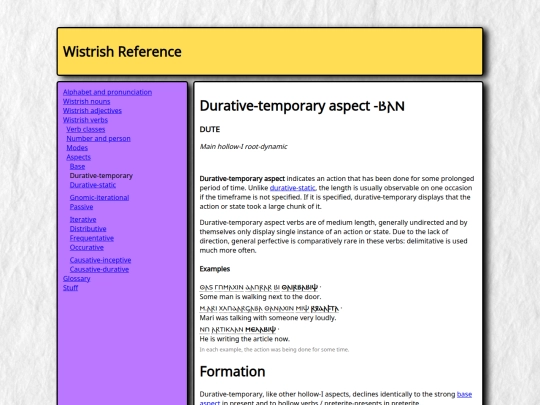
Task: Go to Wistrish nouns page
Action: (86, 102)
